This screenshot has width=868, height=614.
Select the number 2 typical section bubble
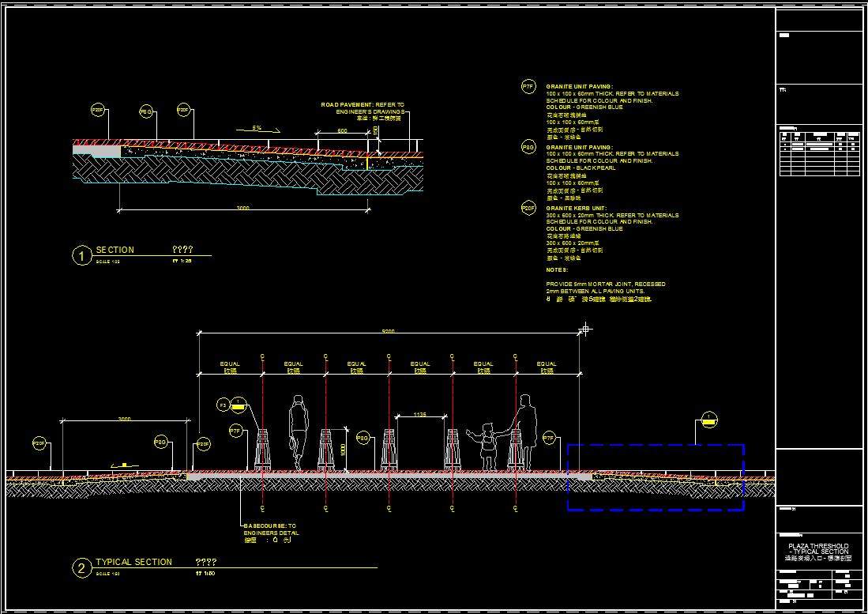coord(81,568)
